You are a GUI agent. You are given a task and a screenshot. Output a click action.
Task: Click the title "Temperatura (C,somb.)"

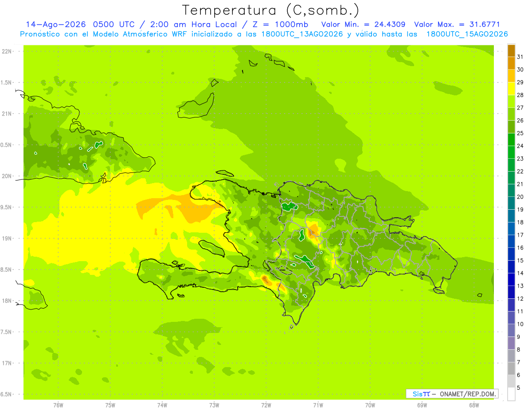point(270,10)
